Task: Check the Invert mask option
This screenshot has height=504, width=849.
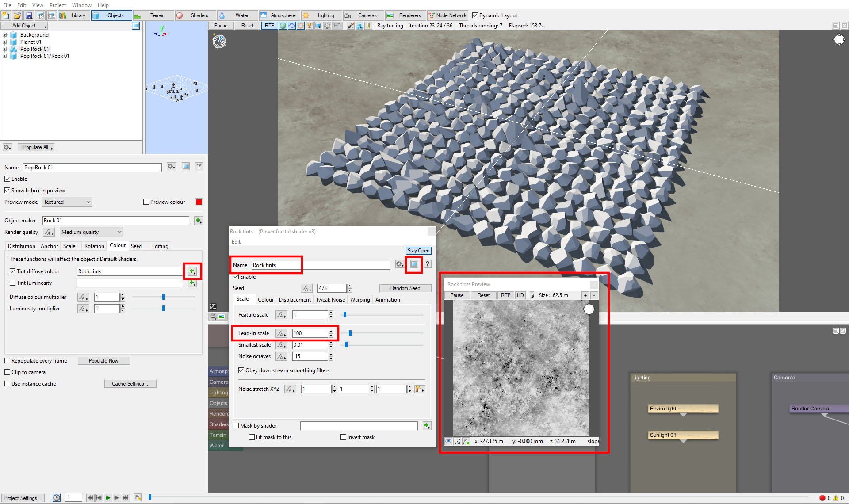Action: (x=344, y=437)
